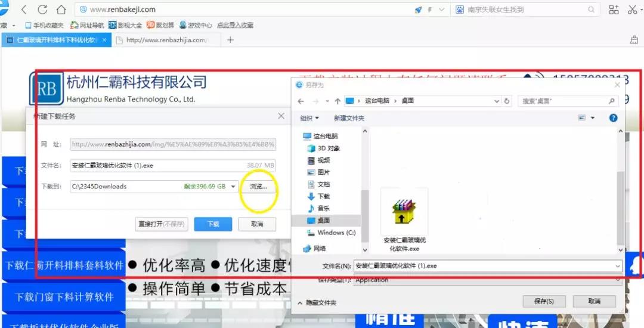Image resolution: width=644 pixels, height=328 pixels.
Task: Open 聚划算 bookmark
Action: coord(160,25)
